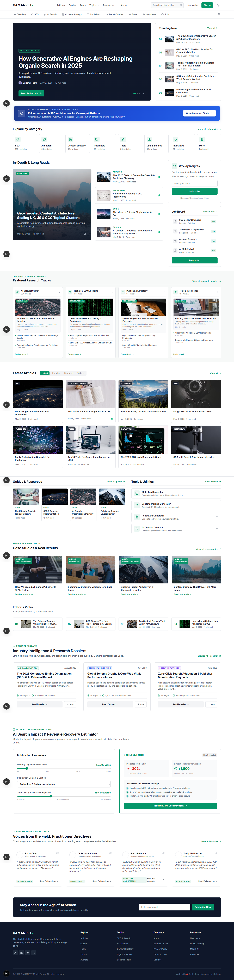Open Guides in top navigation
The height and width of the screenshot is (980, 234).
click(72, 5)
